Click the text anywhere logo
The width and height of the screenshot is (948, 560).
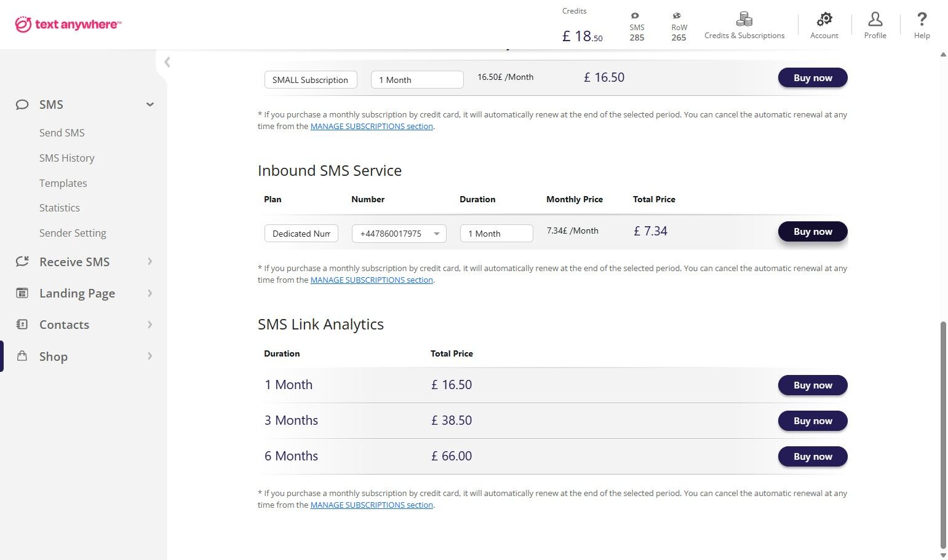pos(68,24)
